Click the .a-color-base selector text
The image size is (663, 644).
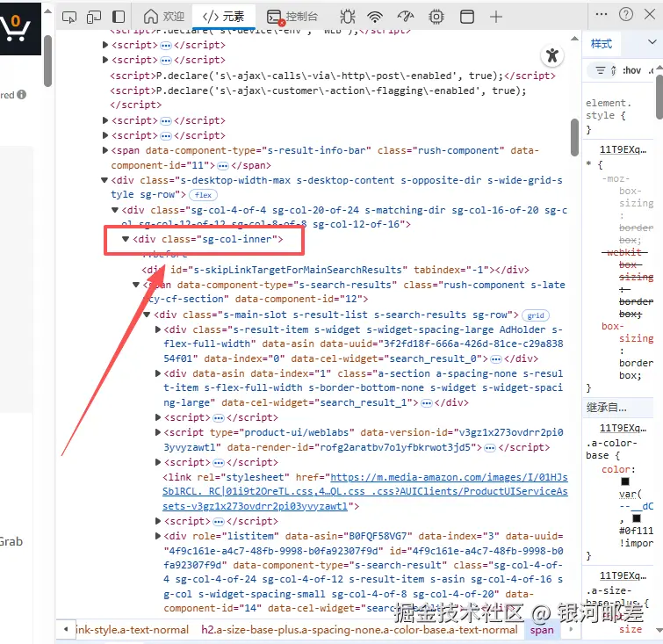[x=611, y=449]
